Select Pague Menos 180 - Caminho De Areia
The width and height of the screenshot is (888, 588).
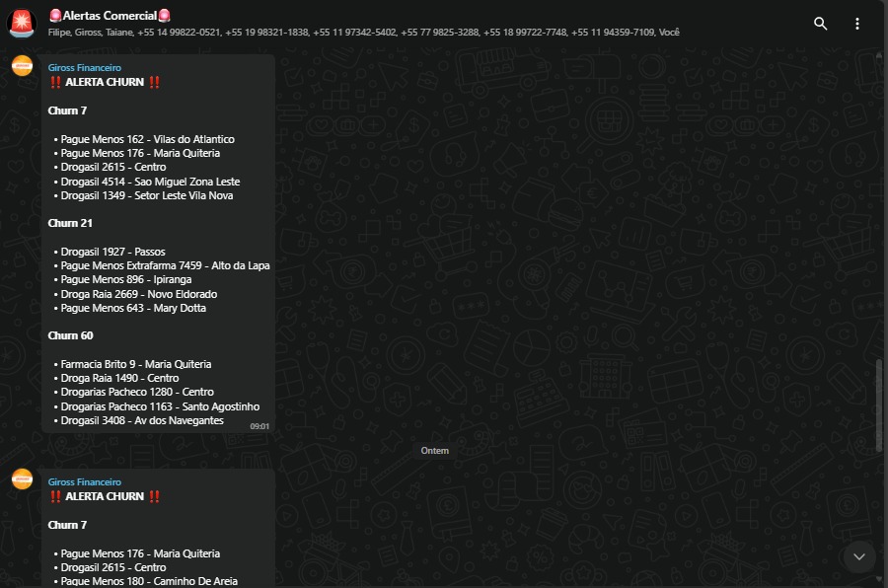click(149, 581)
